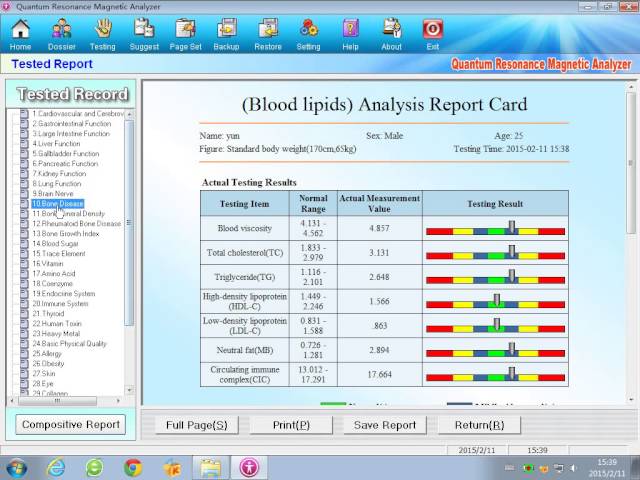Click the taskbar volume speaker icon
The image size is (640, 480).
(x=573, y=468)
